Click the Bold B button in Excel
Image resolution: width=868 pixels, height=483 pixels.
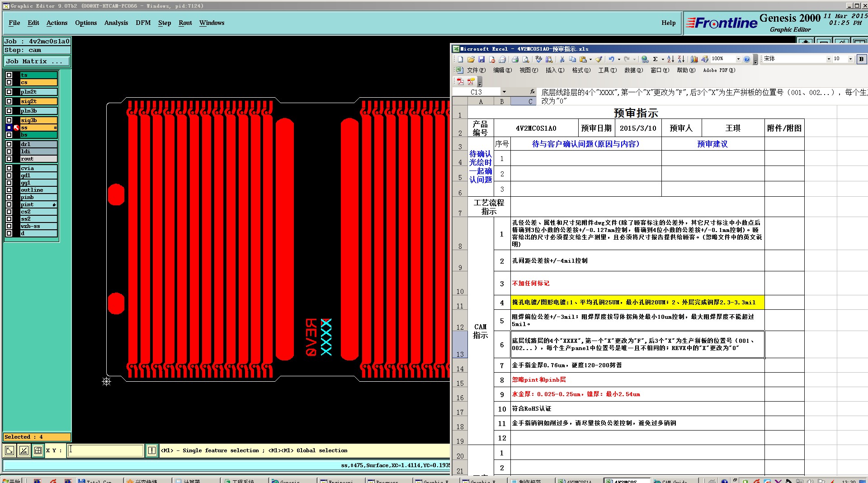point(861,59)
